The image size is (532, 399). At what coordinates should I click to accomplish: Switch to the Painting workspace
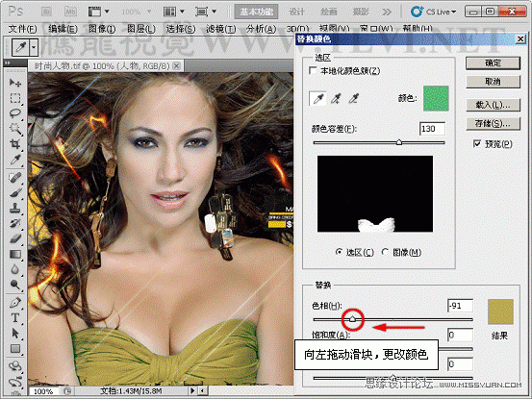pyautogui.click(x=329, y=12)
